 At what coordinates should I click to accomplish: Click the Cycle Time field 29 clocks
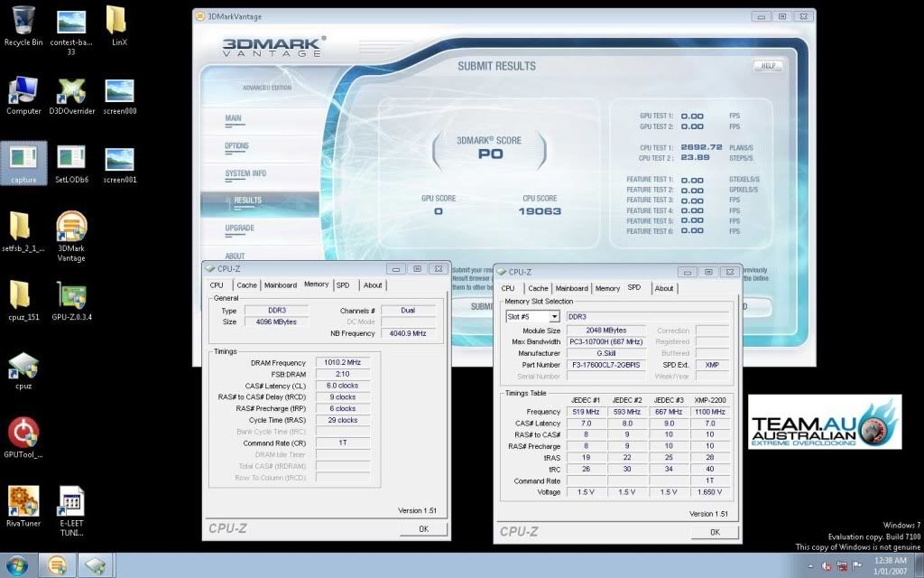[x=343, y=421]
